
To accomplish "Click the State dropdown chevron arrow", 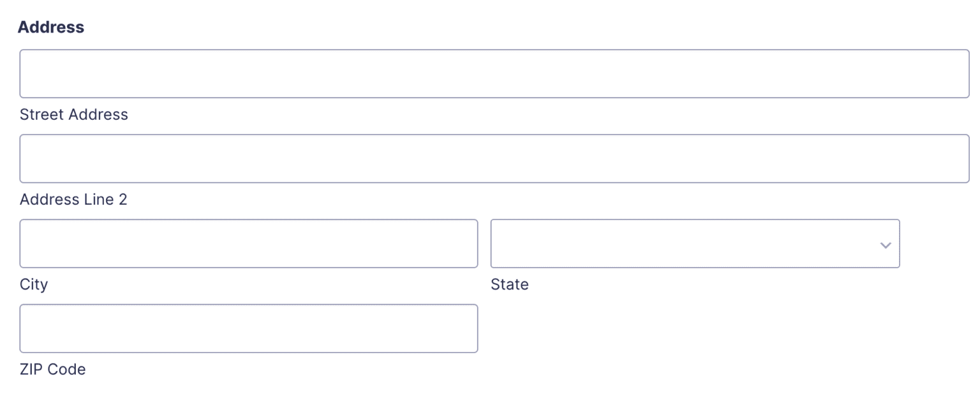I will (x=885, y=245).
